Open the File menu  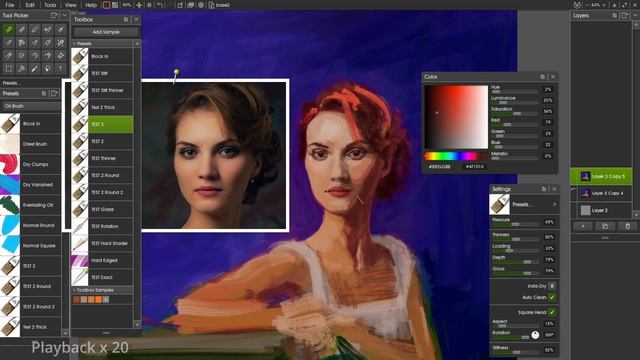9,5
